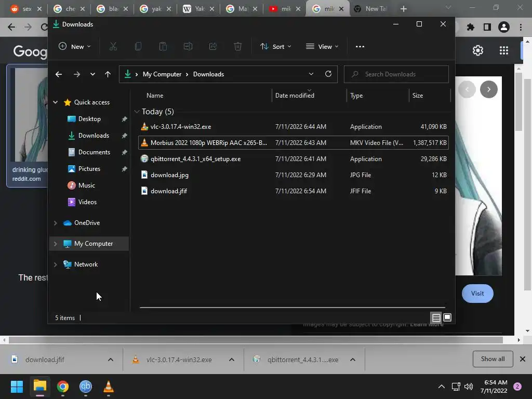Click the reddit.com image result thumbnail
The image size is (532, 399).
coord(30,115)
